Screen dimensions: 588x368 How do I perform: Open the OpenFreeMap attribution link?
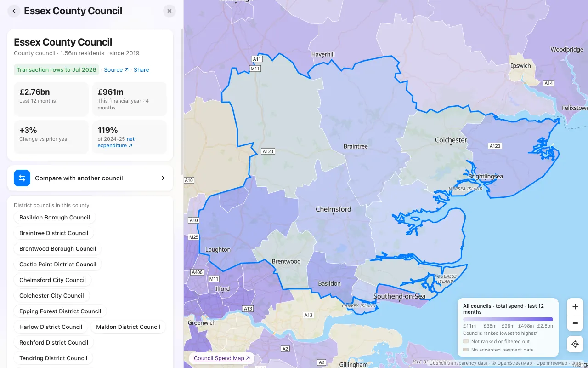[552, 363]
